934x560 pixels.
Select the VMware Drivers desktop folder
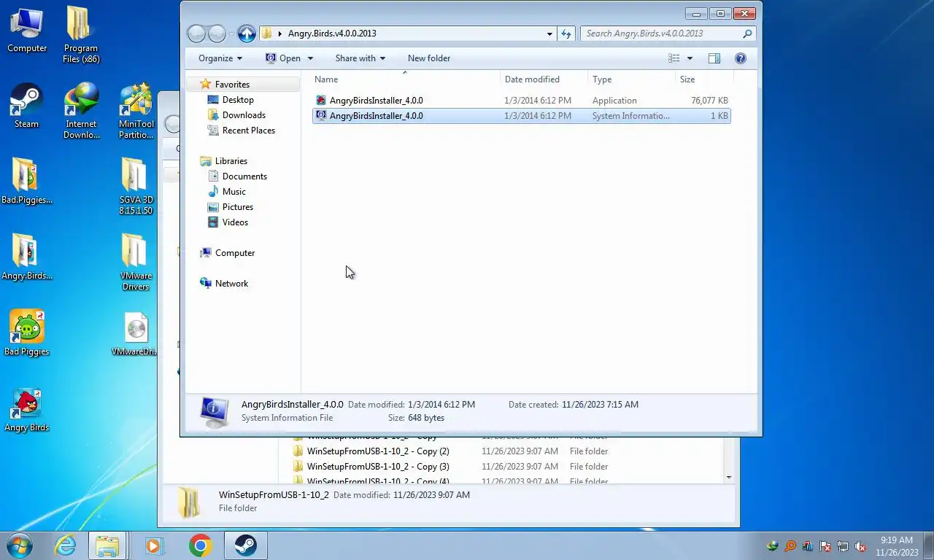(136, 262)
